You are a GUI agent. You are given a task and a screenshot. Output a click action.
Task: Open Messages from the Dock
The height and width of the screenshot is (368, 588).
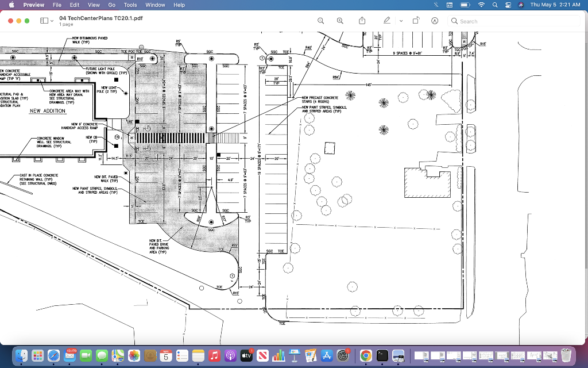(x=102, y=355)
